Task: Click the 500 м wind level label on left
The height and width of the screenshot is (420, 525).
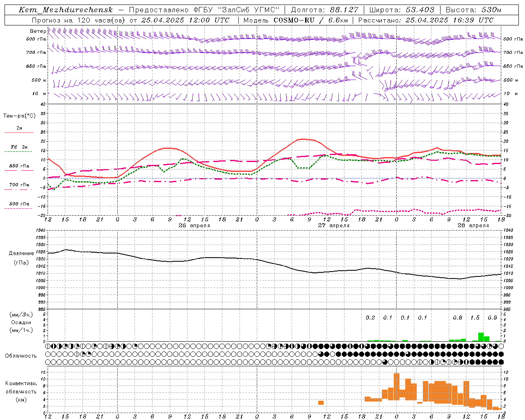Action: click(39, 80)
